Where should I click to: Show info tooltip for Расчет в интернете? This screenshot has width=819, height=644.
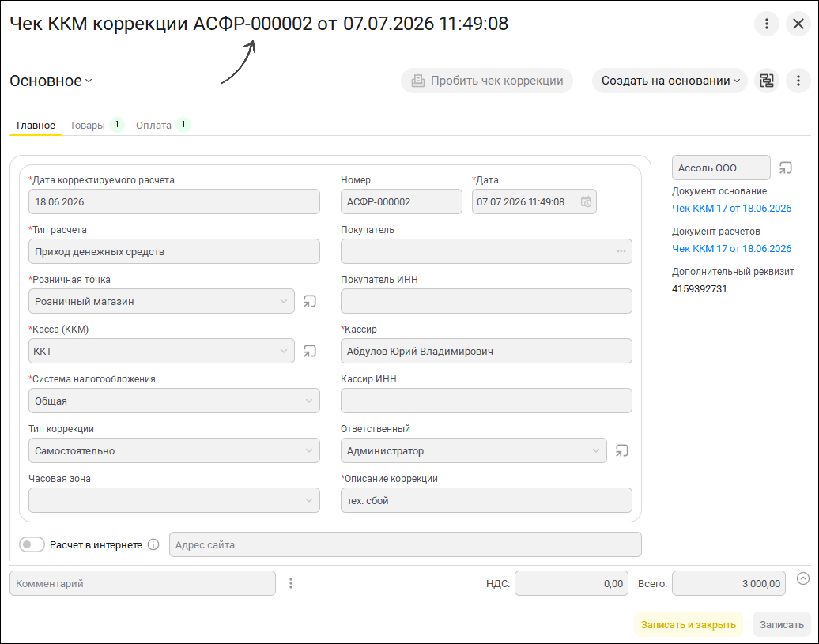pyautogui.click(x=153, y=544)
